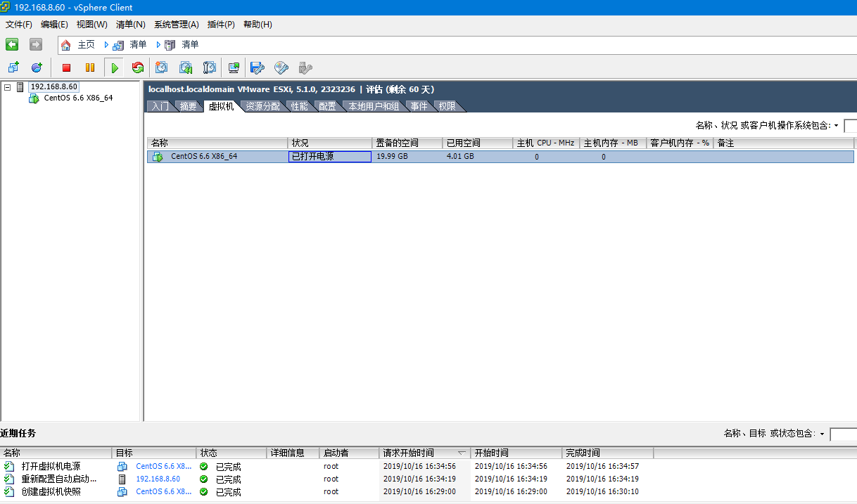Click the task icon for 创建虚拟机快照
Viewport: 857px width, 504px height.
8,491
